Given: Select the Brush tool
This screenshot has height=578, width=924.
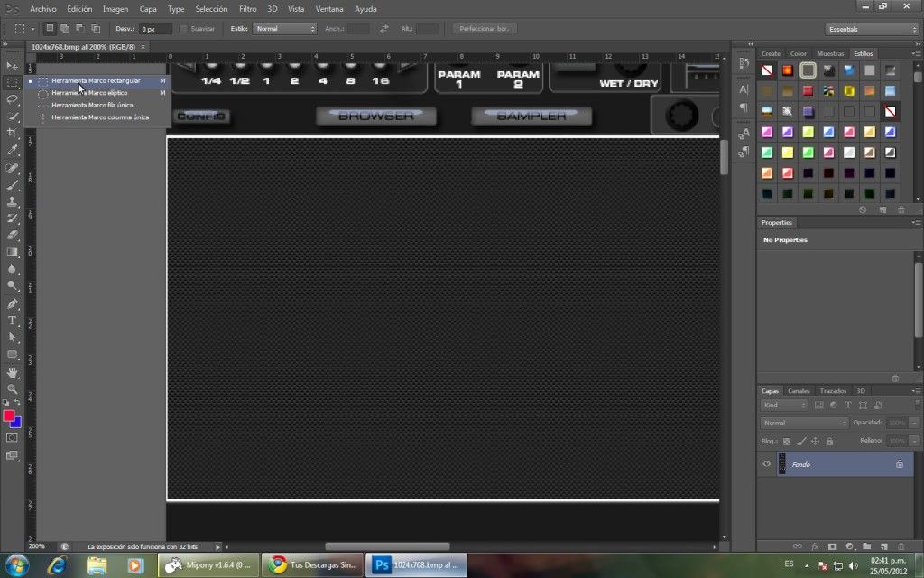Looking at the screenshot, I should pyautogui.click(x=12, y=185).
